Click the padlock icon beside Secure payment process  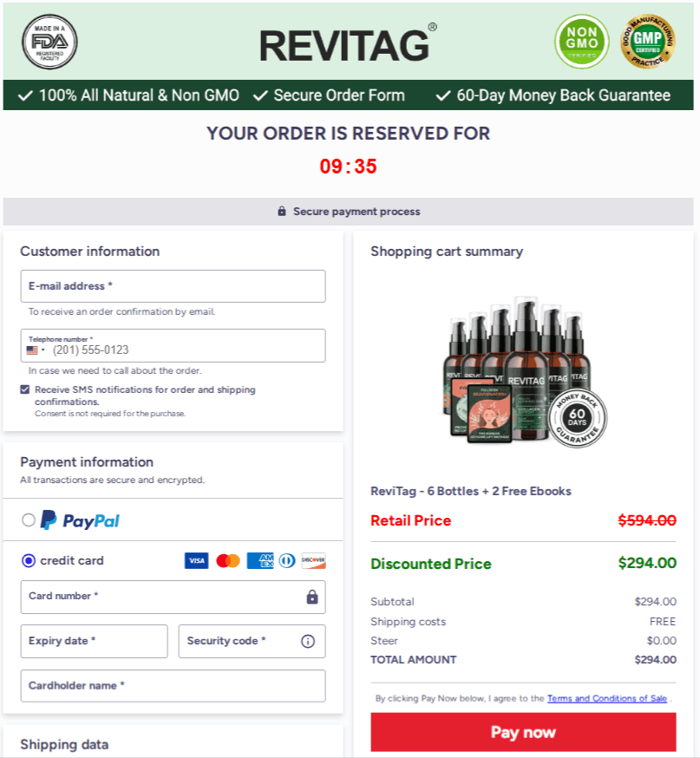coord(282,212)
